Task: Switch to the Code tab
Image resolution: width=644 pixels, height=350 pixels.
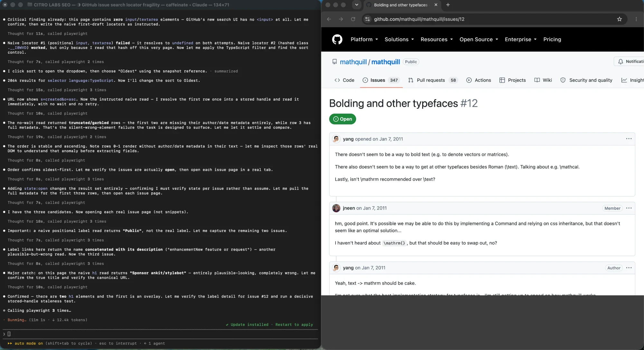Action: tap(344, 80)
